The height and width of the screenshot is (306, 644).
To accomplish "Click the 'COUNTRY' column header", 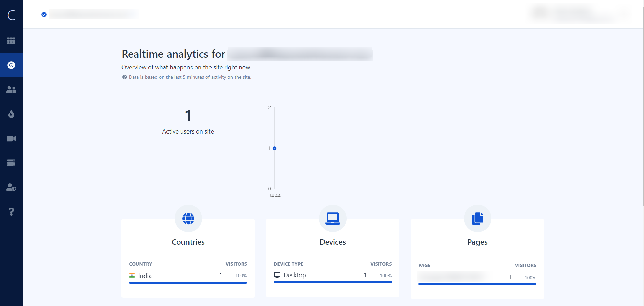I will click(140, 264).
